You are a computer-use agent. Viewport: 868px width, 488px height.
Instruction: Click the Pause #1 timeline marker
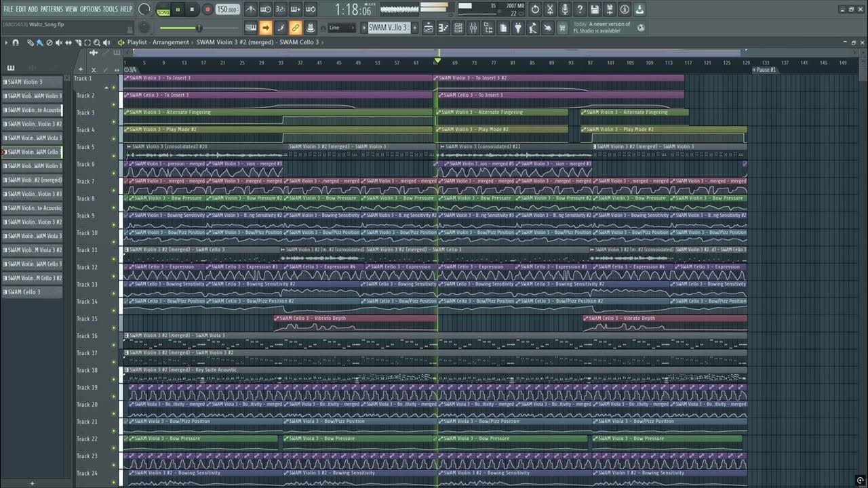pos(766,70)
